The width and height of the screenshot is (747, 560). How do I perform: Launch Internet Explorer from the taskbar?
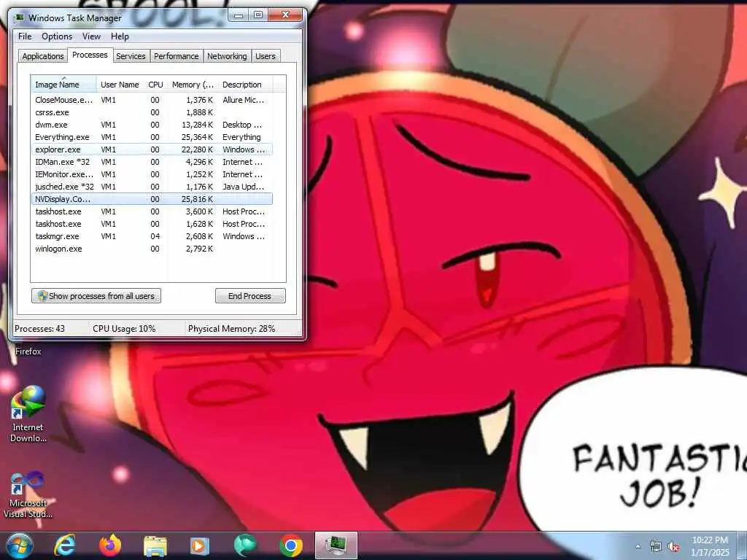click(x=64, y=545)
